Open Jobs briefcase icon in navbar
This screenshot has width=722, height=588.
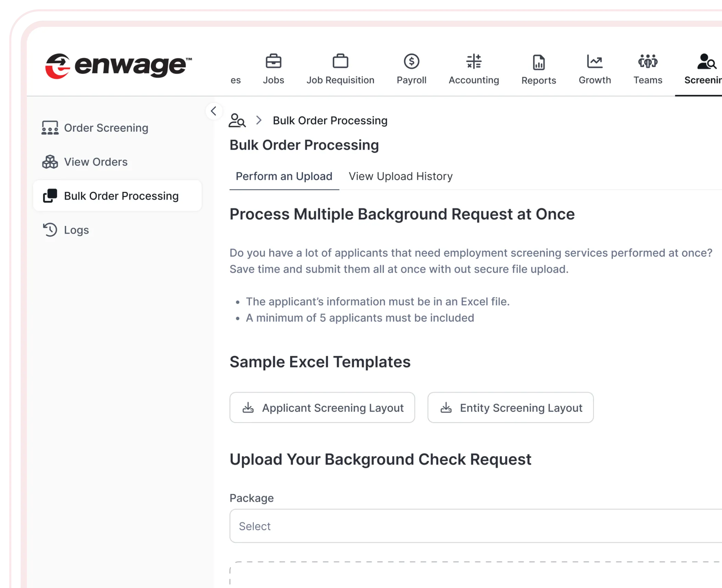[x=273, y=62]
